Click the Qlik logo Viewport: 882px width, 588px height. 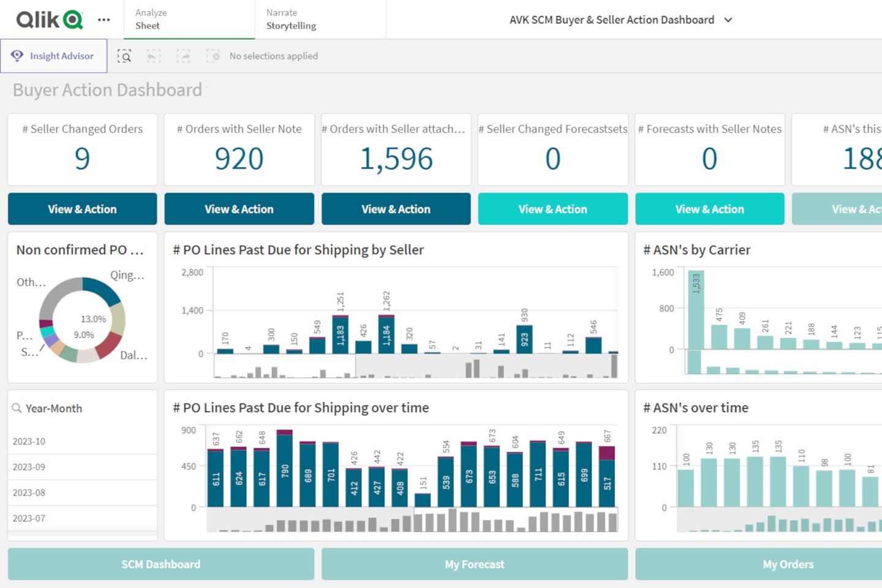click(46, 19)
